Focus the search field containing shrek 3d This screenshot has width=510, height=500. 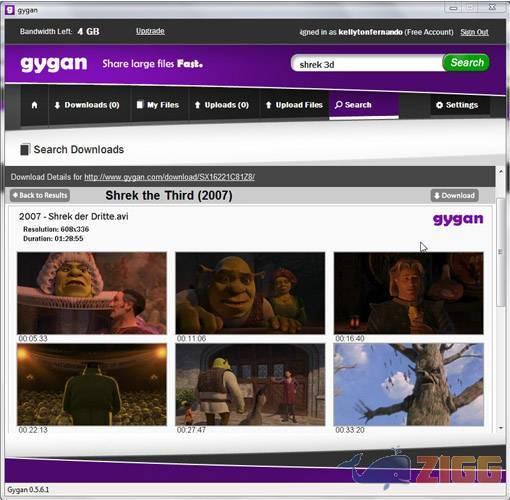367,64
